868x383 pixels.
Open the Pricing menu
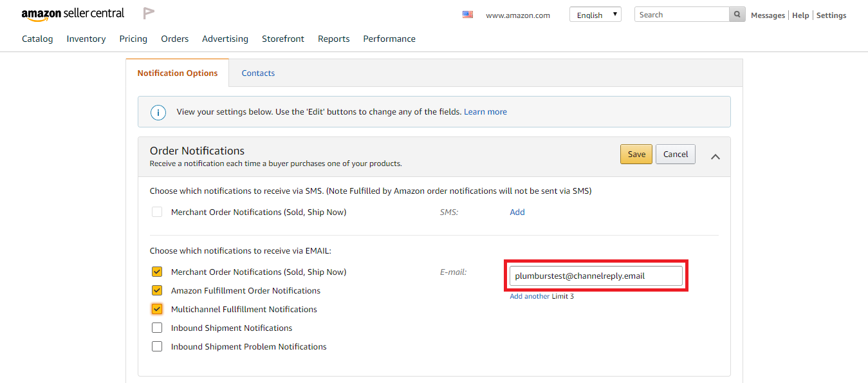pos(133,39)
